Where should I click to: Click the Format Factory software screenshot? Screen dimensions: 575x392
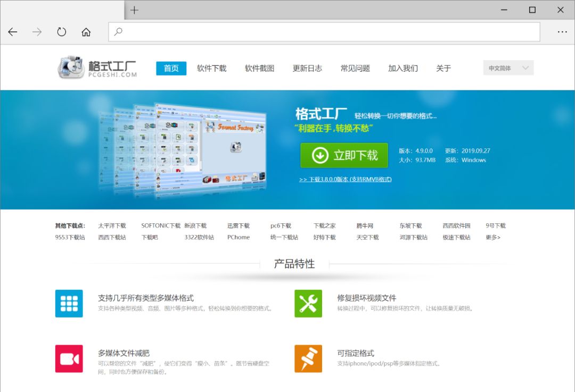(183, 150)
